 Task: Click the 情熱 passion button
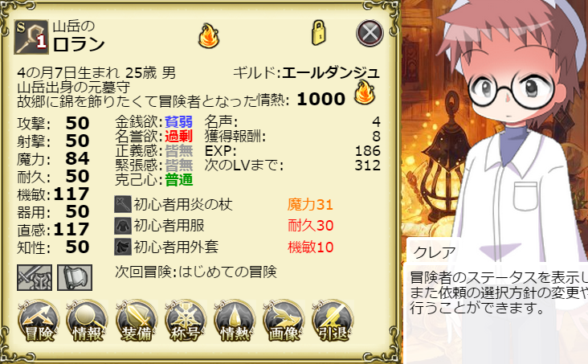click(x=235, y=321)
